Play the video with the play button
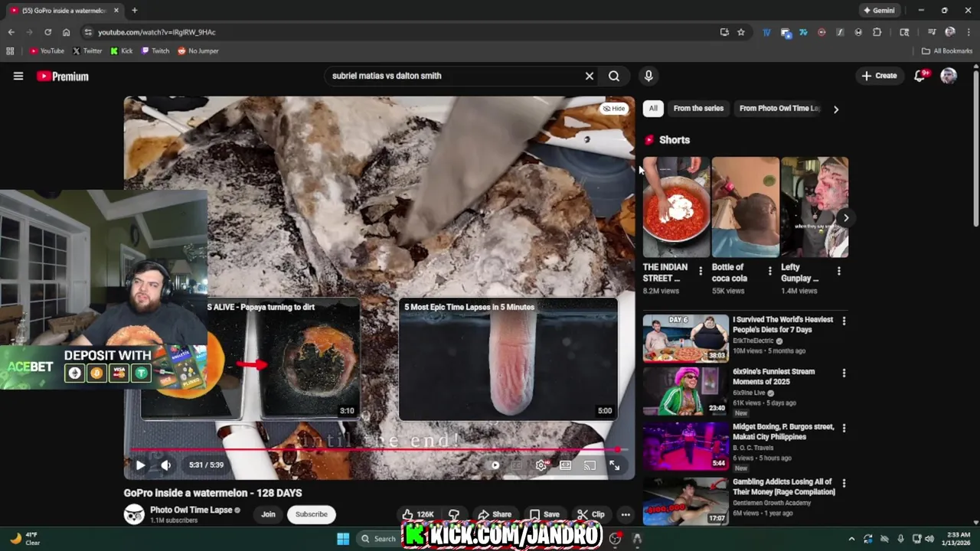Image resolution: width=980 pixels, height=551 pixels. (140, 465)
